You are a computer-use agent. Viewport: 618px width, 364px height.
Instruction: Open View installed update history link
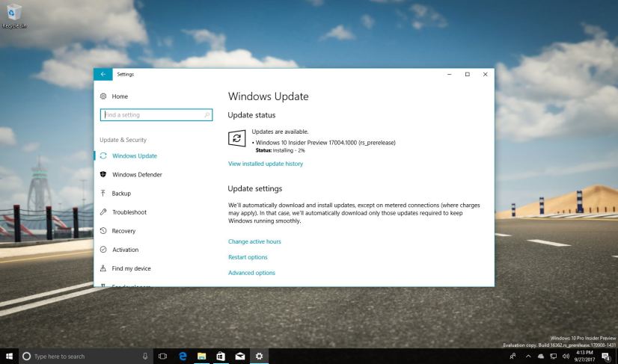pyautogui.click(x=266, y=164)
